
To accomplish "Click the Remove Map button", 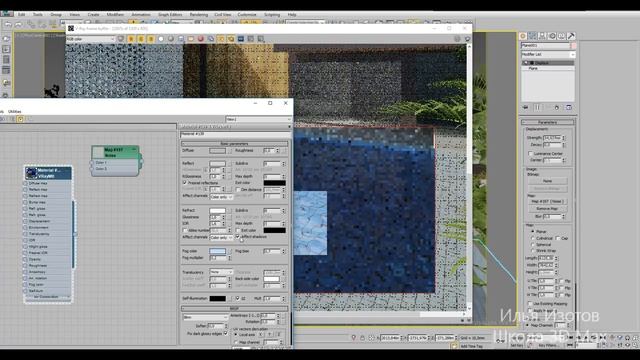I will pyautogui.click(x=547, y=209).
